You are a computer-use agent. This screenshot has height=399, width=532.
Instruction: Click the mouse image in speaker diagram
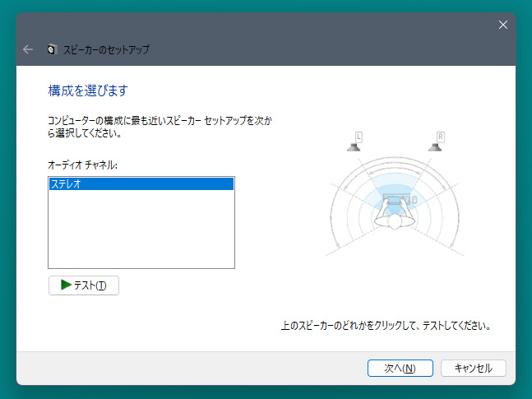[x=414, y=200]
